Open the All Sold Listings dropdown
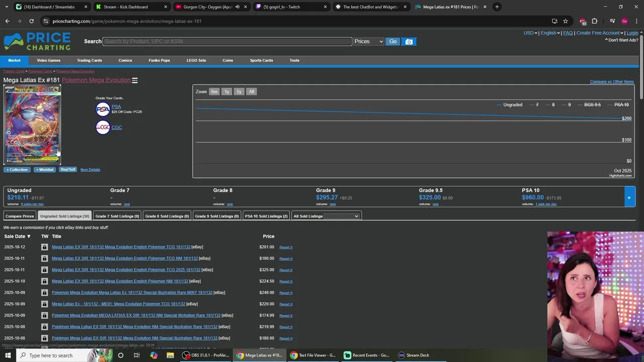The width and height of the screenshot is (644, 362). click(x=341, y=216)
